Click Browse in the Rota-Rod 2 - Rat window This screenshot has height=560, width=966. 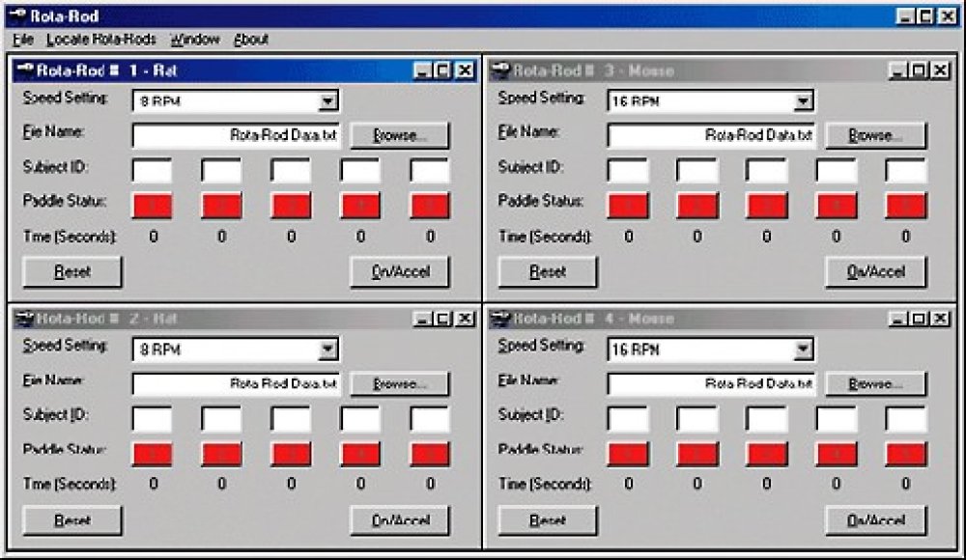(x=399, y=383)
